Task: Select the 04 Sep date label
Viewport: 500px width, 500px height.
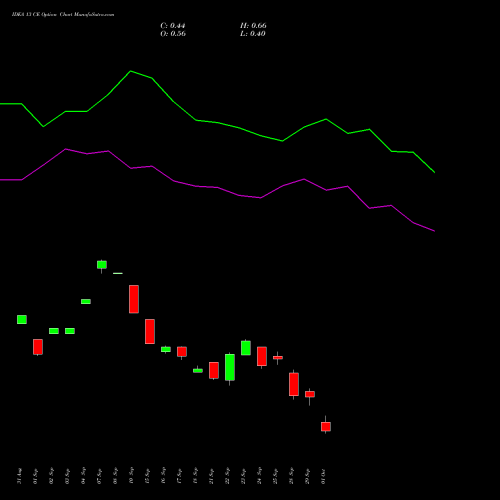Action: click(x=84, y=476)
